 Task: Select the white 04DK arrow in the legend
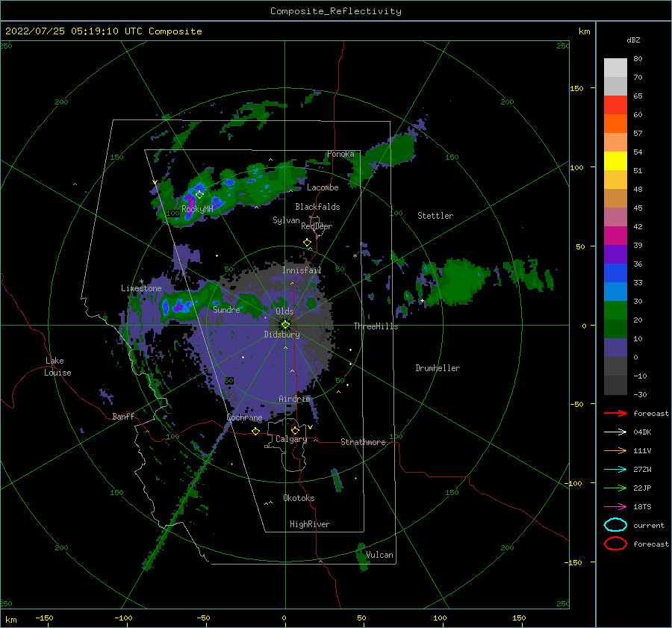[x=615, y=432]
